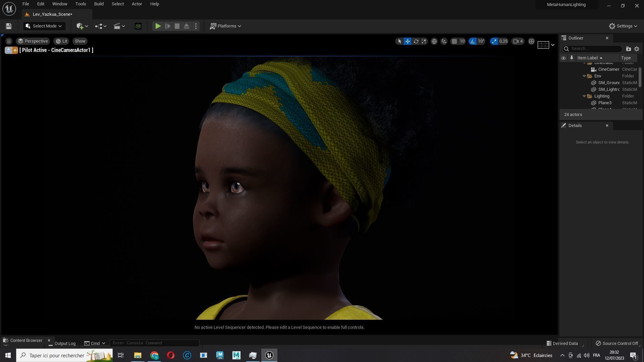This screenshot has width=644, height=362.
Task: Toggle scale snapping
Action: pos(494,41)
